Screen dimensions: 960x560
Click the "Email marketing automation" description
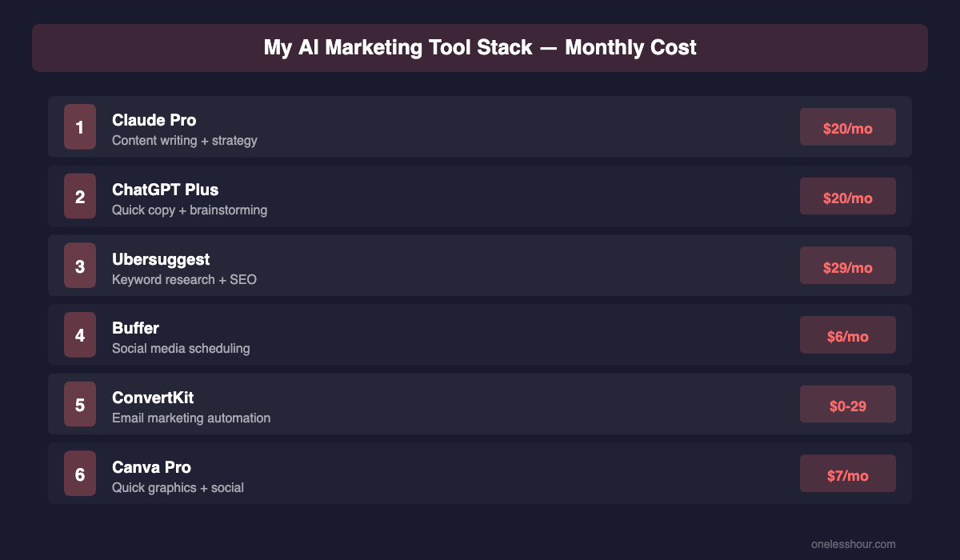pyautogui.click(x=191, y=418)
